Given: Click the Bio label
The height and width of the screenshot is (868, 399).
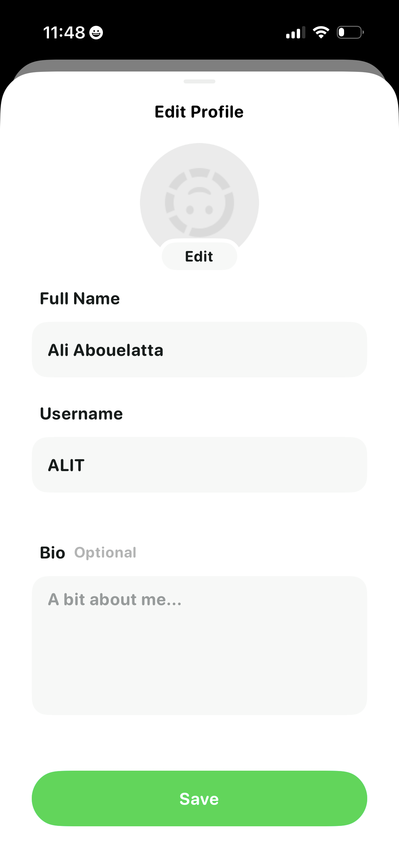Looking at the screenshot, I should coord(53,553).
